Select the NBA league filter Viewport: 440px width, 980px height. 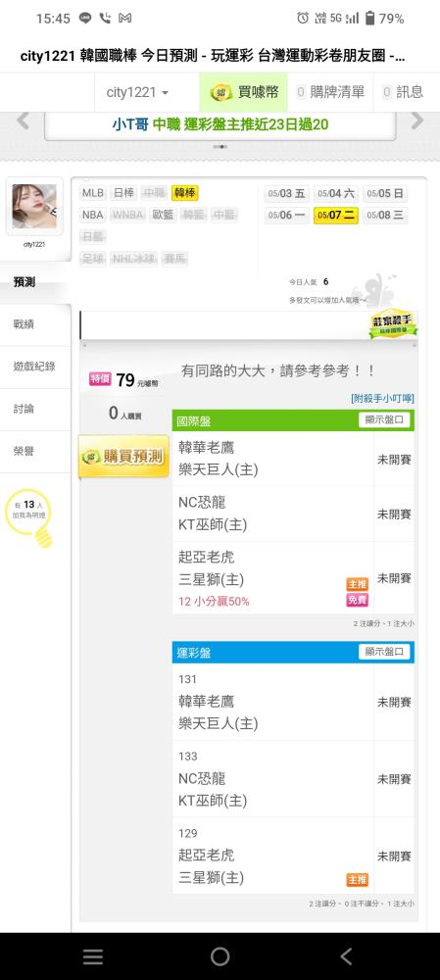[x=92, y=215]
